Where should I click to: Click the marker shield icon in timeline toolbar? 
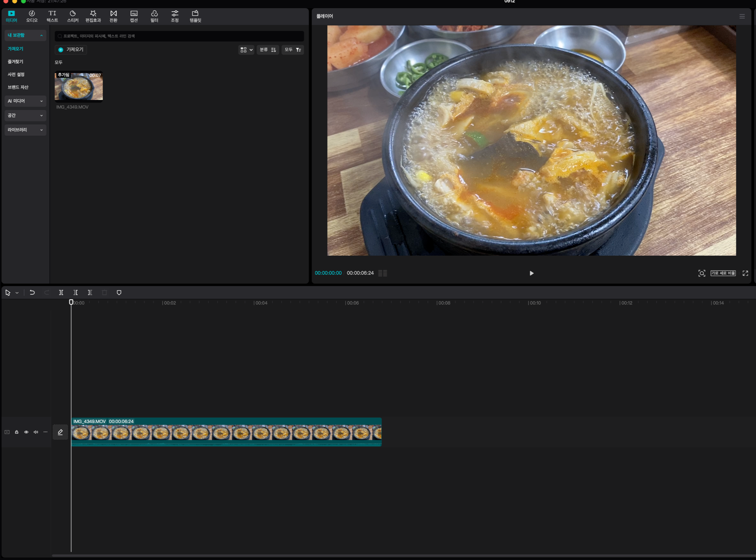[x=119, y=292]
